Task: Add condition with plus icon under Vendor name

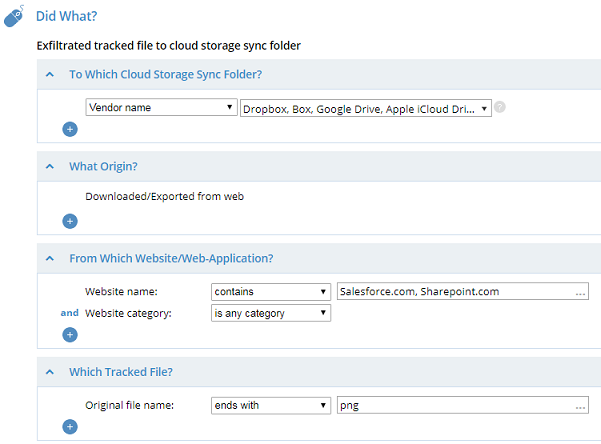Action: tap(70, 128)
